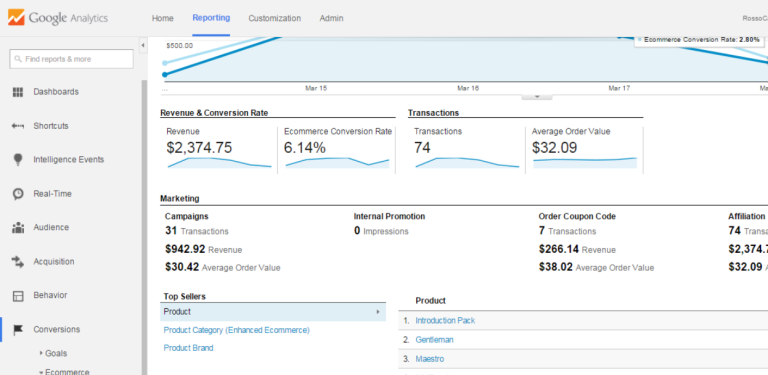Open the Admin tab
768x375 pixels.
click(332, 18)
